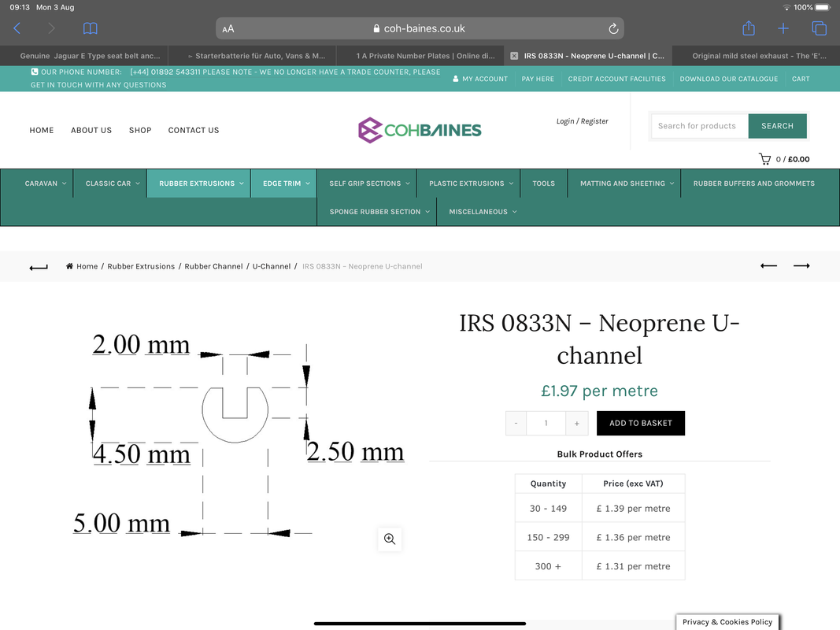
Task: Click Download Our Catalogue
Action: pos(728,79)
